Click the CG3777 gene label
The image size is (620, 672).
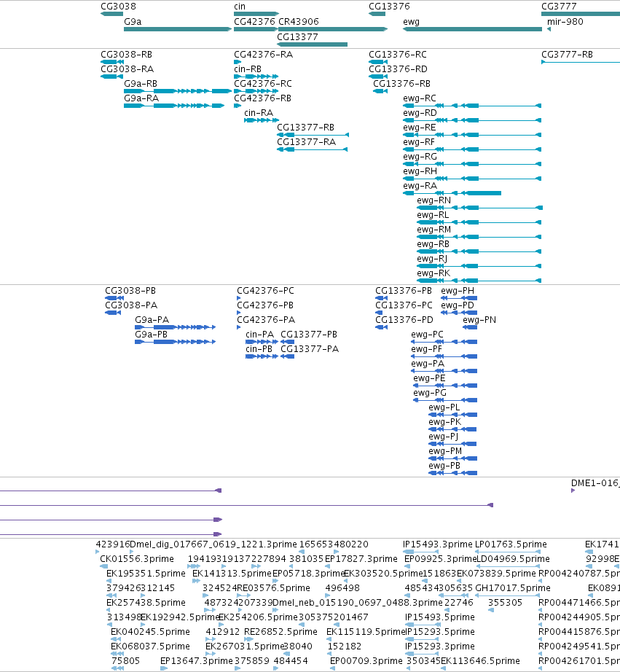559,7
